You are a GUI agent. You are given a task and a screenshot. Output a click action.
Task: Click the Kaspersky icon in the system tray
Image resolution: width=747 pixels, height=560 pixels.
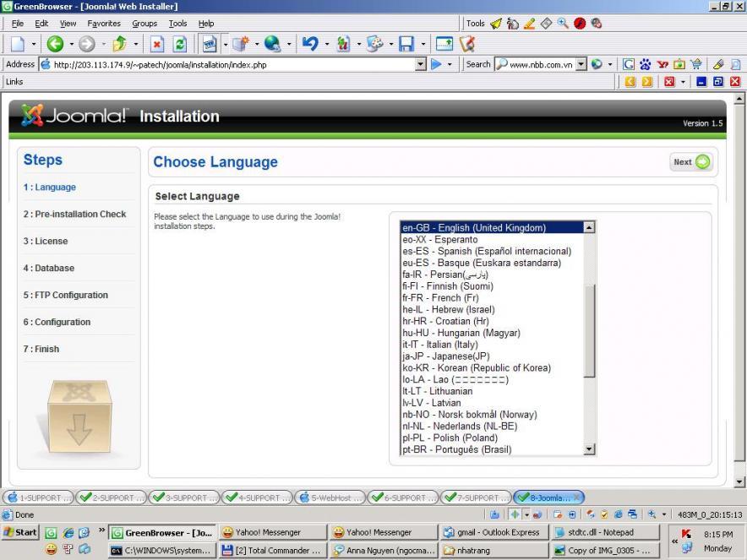click(x=686, y=534)
